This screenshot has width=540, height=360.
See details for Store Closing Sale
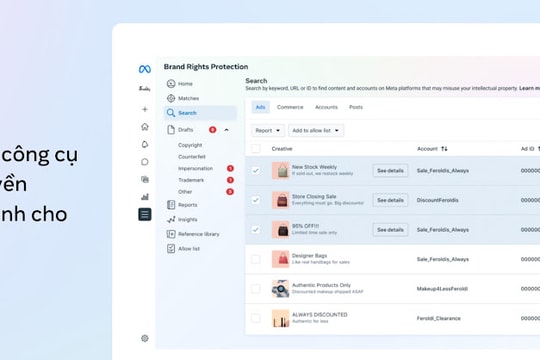[x=390, y=200]
